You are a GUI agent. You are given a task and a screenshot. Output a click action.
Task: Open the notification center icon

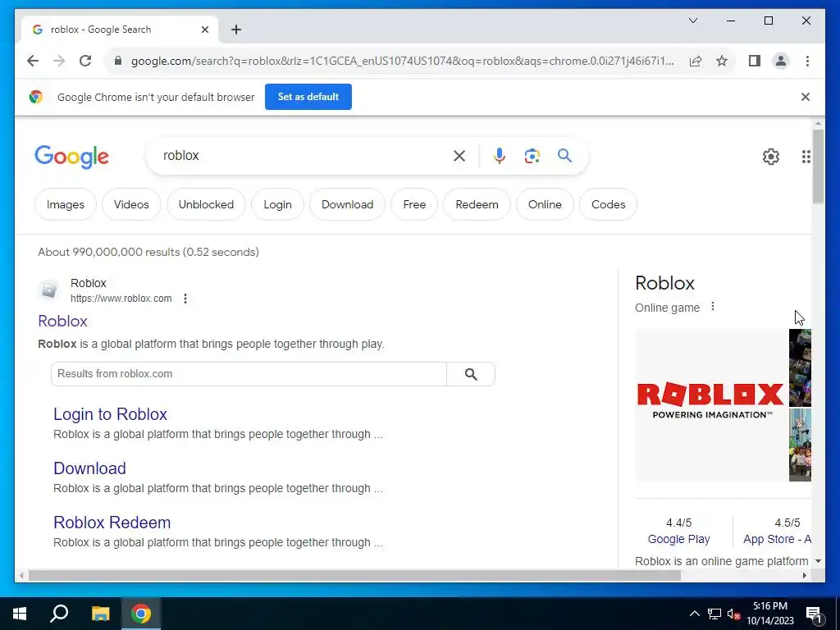[x=814, y=614]
